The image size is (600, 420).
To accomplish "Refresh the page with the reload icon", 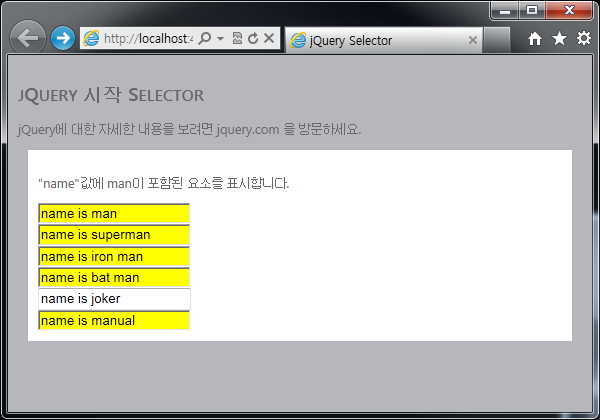I will click(x=253, y=38).
